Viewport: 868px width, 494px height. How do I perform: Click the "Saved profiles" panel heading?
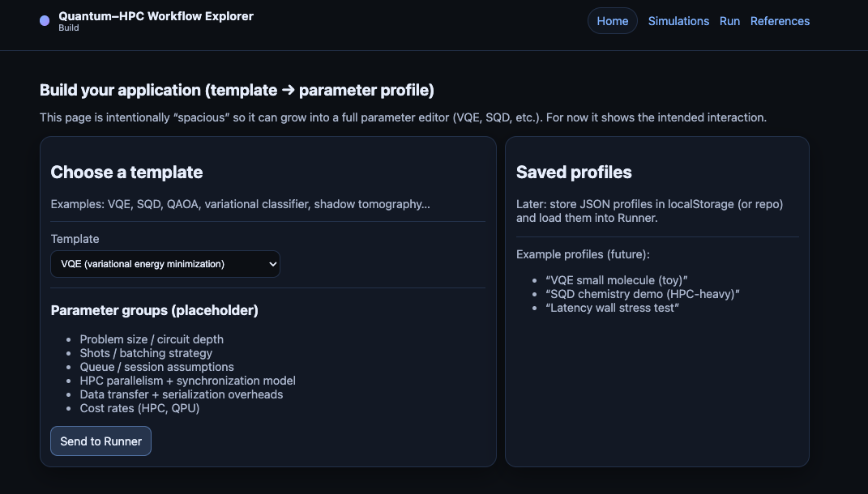[x=575, y=172]
